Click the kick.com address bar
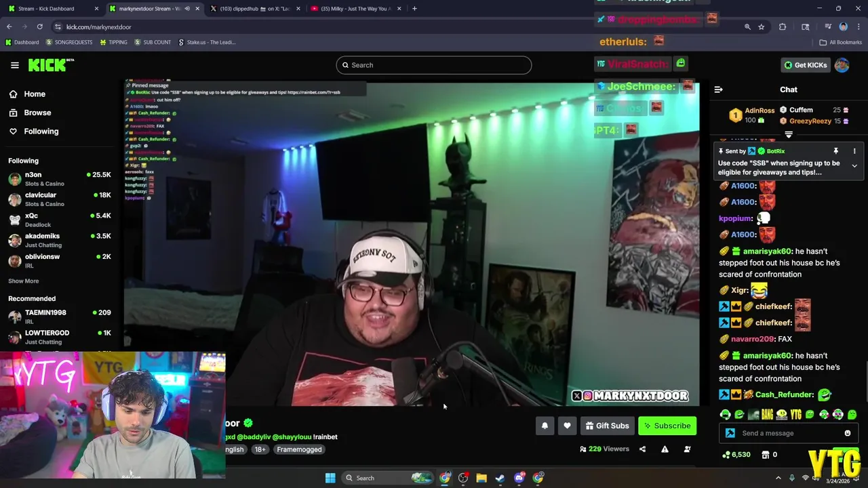Screen dimensions: 868x488 pos(400,26)
